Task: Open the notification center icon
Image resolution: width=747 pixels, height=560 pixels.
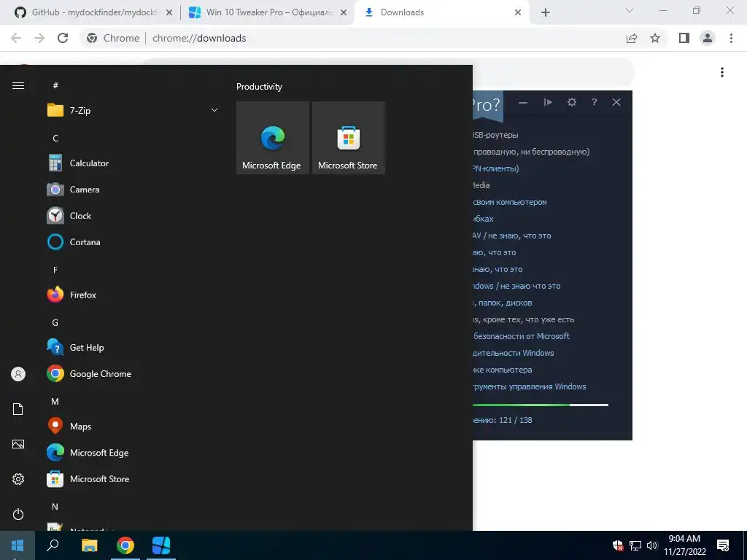Action: click(x=723, y=545)
